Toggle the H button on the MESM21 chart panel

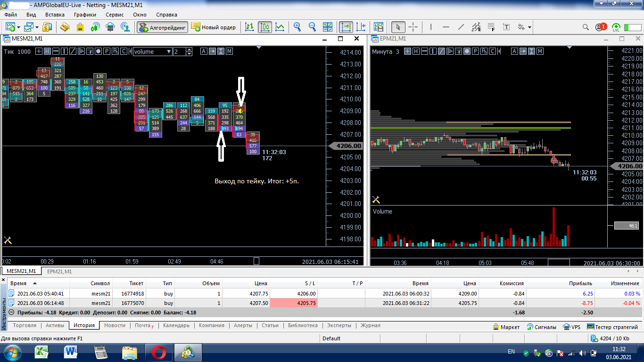[48, 51]
